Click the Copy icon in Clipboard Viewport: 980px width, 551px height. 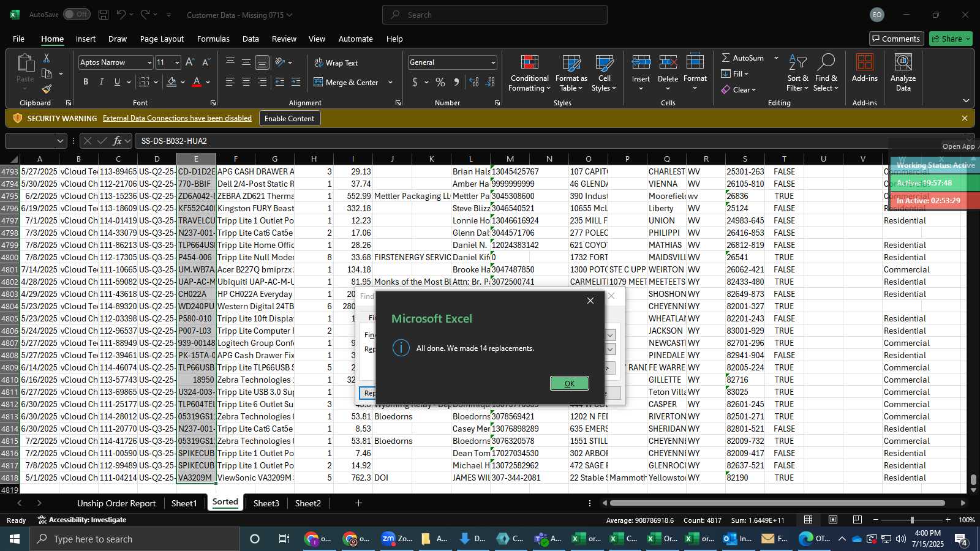pos(47,73)
